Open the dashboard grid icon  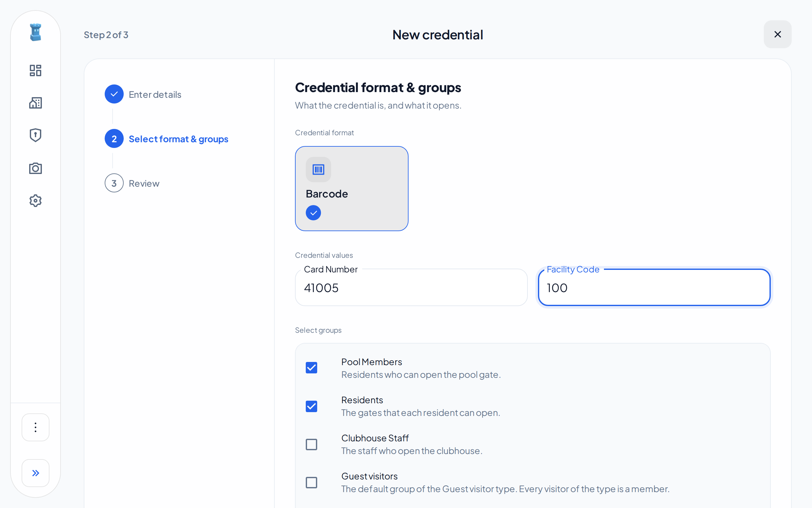tap(36, 70)
